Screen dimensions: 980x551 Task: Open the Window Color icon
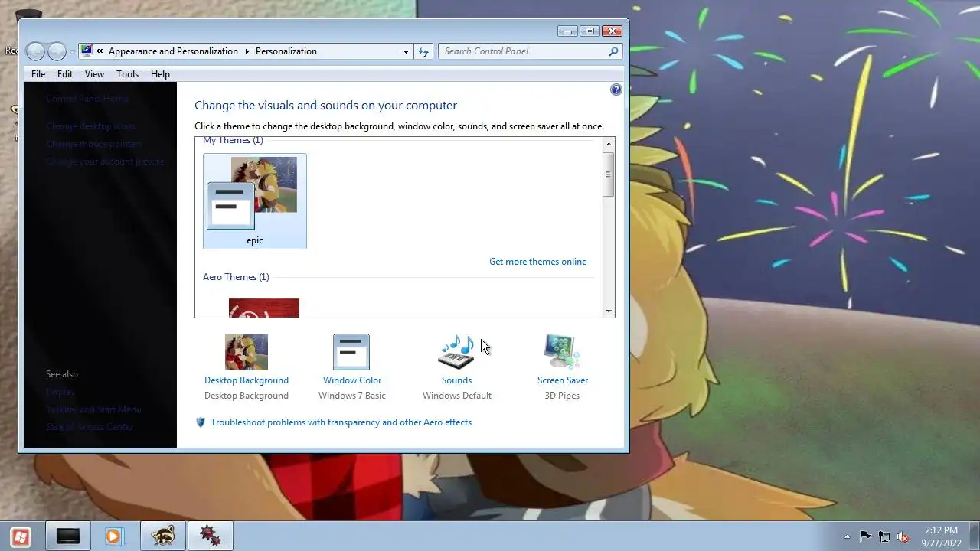pos(351,352)
